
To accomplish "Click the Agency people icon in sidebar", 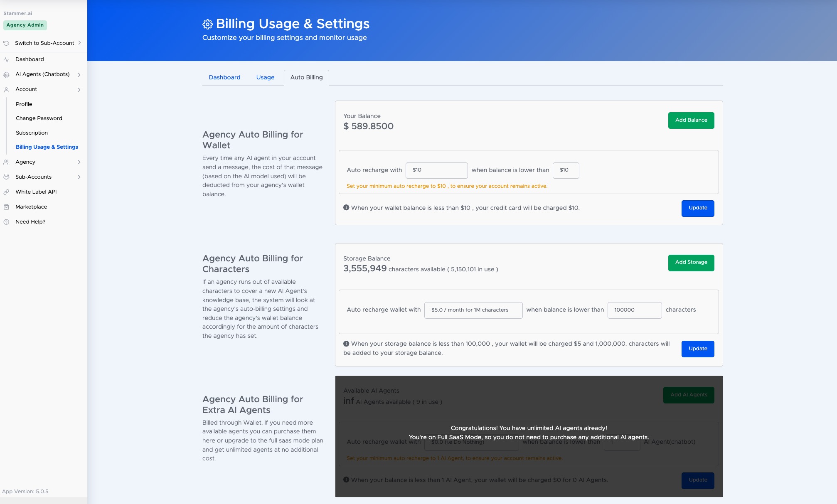I will [6, 162].
